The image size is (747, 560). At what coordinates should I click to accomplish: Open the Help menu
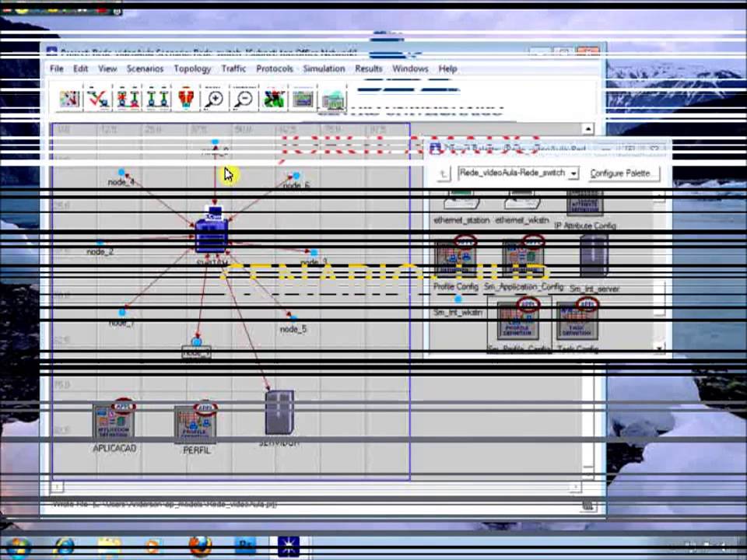click(x=448, y=68)
